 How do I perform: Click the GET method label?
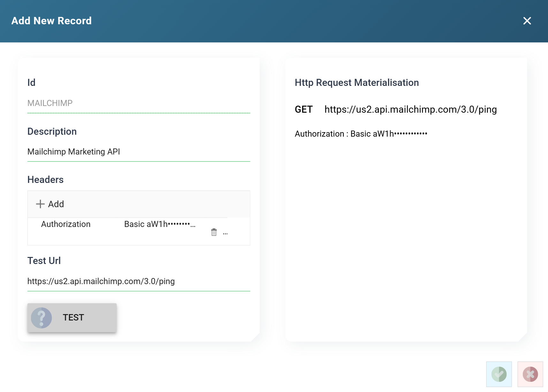pos(303,109)
